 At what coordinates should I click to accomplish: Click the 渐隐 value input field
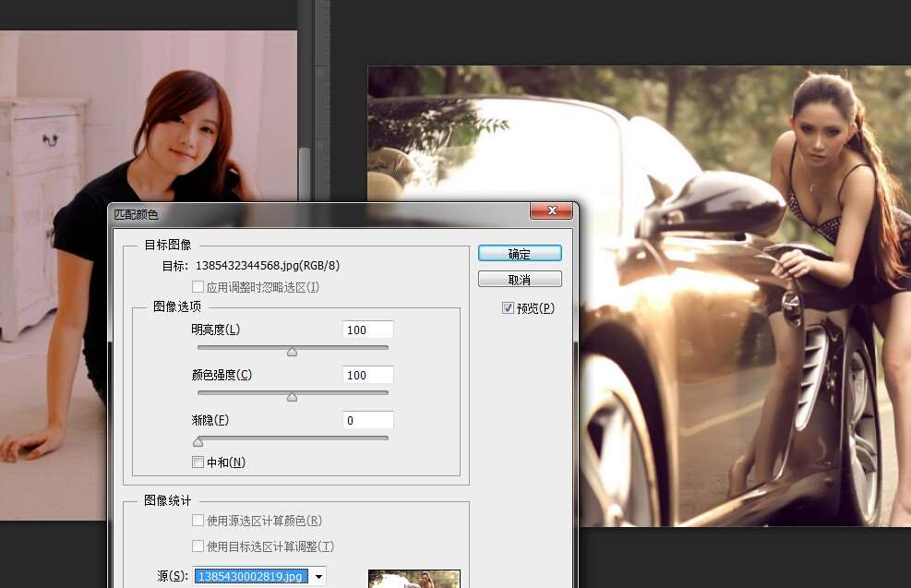[367, 420]
